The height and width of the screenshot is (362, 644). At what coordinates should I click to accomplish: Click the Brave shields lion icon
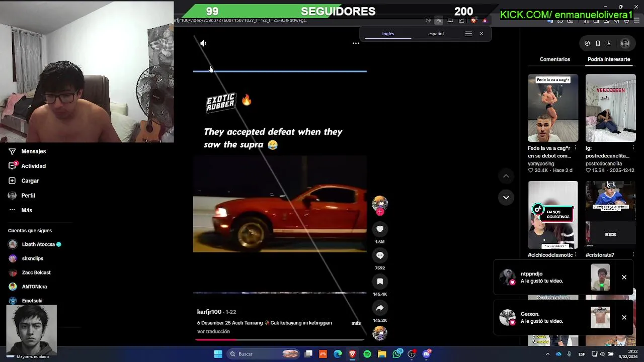[473, 21]
